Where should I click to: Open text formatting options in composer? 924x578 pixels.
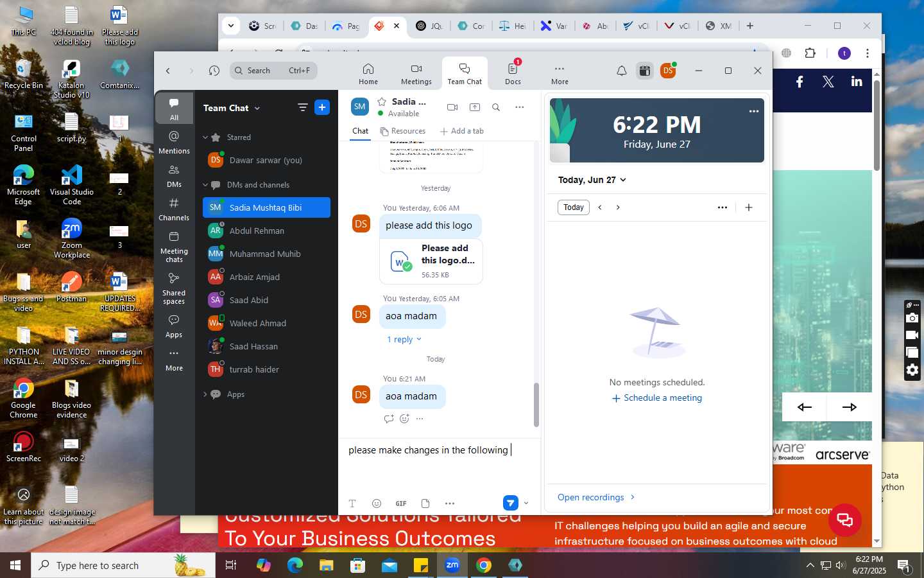(352, 504)
